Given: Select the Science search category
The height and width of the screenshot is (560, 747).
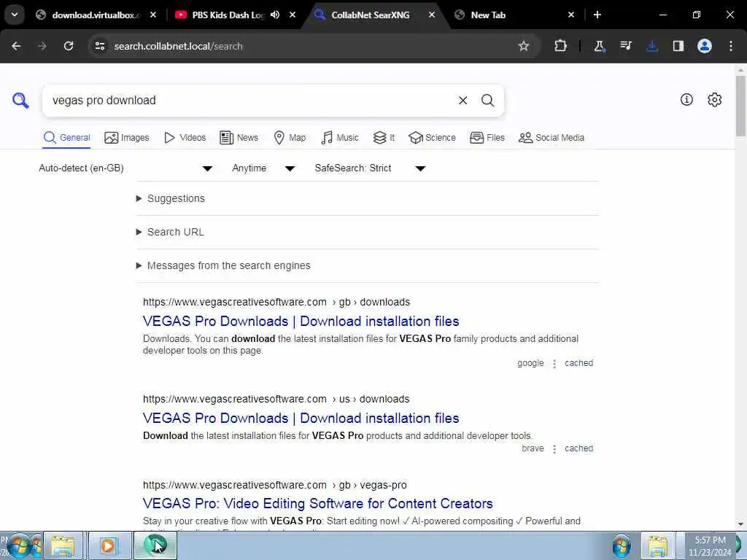Looking at the screenshot, I should tap(432, 138).
